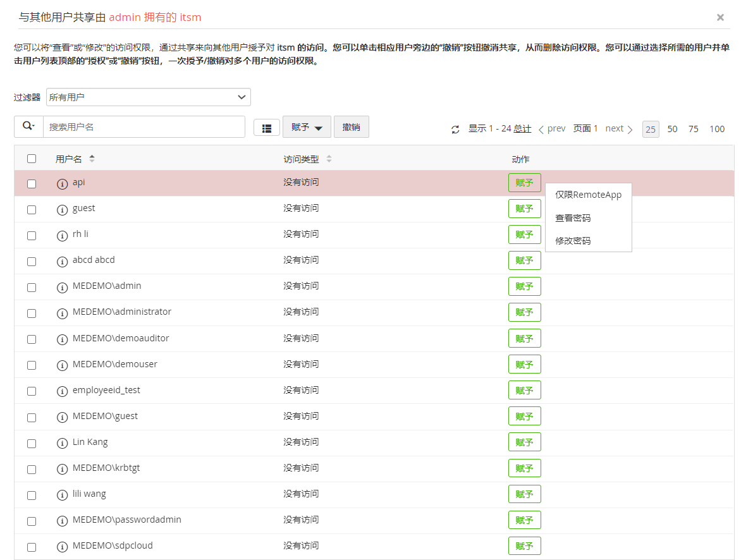Show 25 rows per page
The width and height of the screenshot is (741, 560).
(651, 129)
